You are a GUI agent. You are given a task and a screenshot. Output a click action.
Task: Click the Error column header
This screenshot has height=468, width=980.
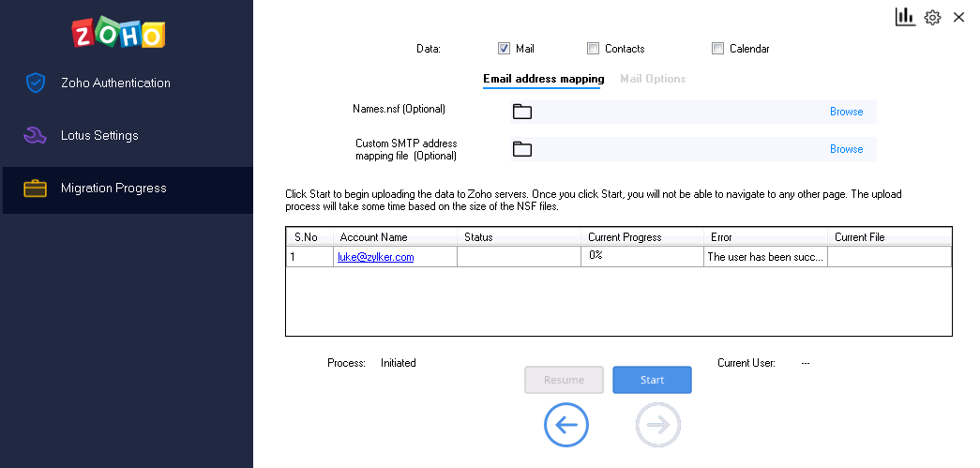(765, 236)
